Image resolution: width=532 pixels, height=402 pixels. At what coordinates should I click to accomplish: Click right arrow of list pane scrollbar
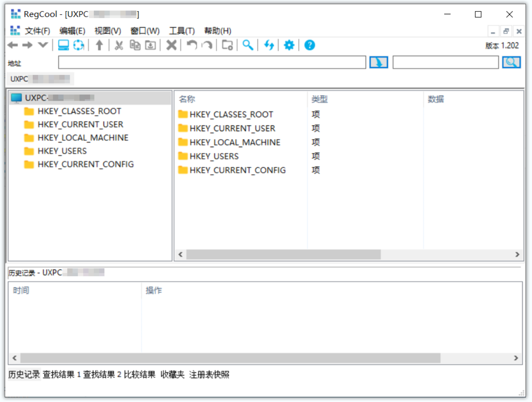pos(517,254)
